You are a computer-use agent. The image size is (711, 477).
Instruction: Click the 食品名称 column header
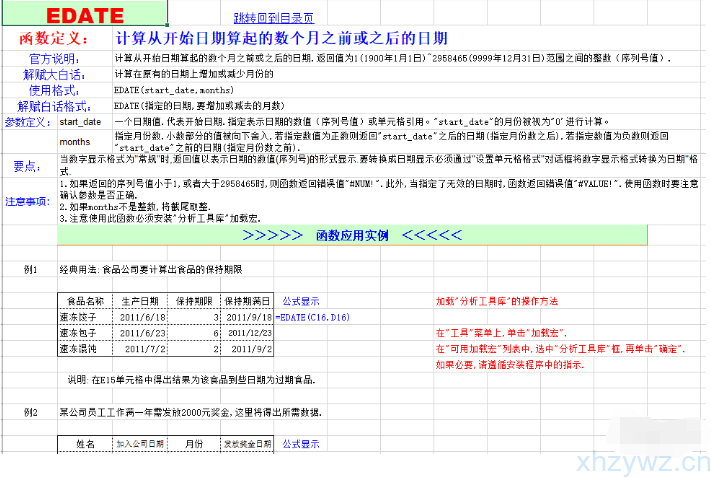point(85,301)
